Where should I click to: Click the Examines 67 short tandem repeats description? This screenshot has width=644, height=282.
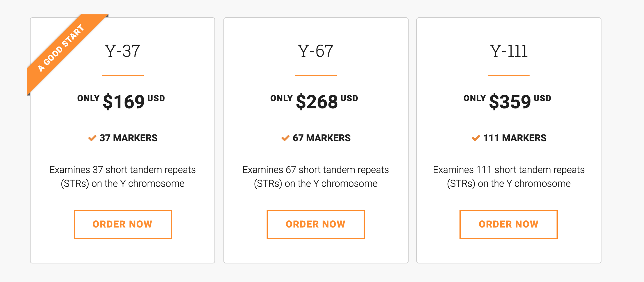tap(316, 177)
